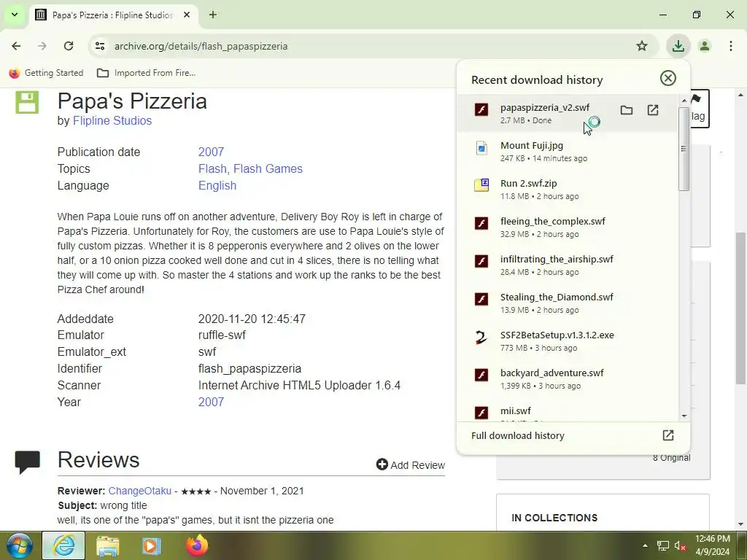Close the recent download history popup
747x560 pixels.
[668, 78]
